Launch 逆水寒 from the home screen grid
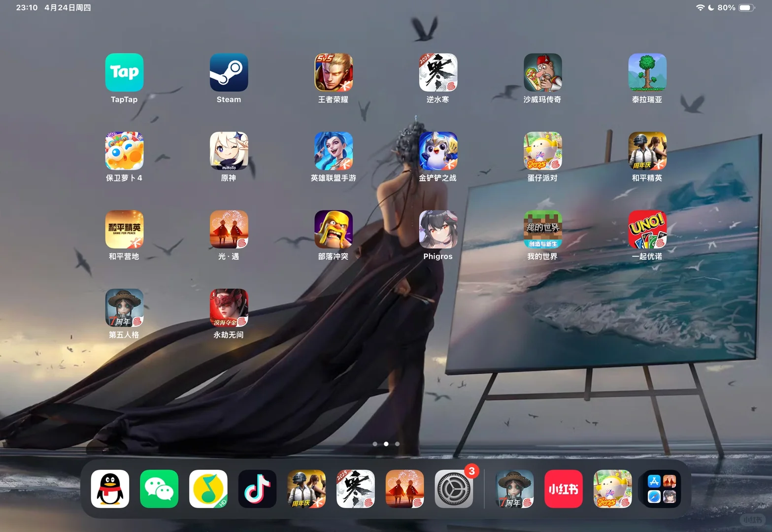 click(x=438, y=72)
